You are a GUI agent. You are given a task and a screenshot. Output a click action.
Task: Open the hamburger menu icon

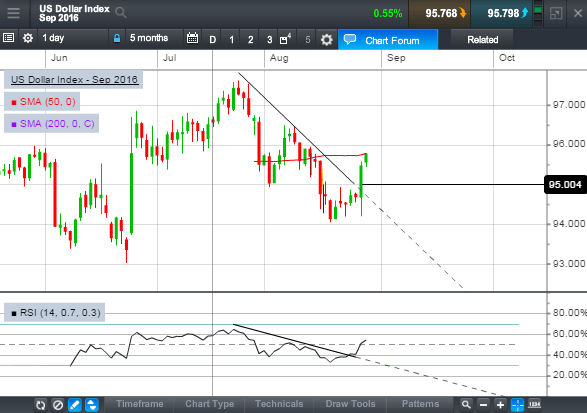tap(13, 13)
